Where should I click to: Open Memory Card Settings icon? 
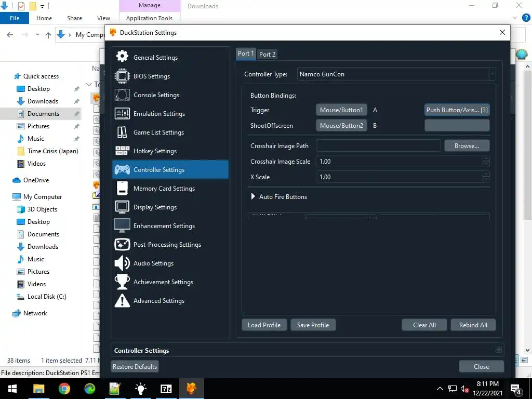point(122,188)
